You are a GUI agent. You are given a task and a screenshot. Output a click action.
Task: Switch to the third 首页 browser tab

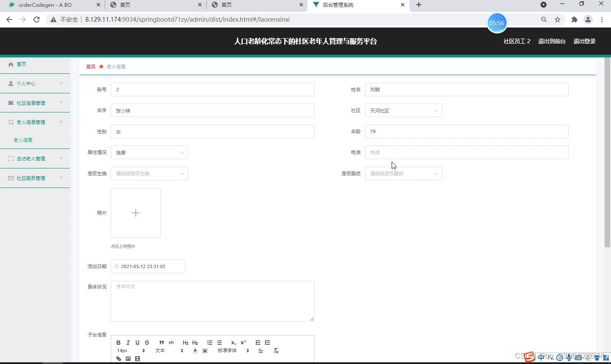click(257, 5)
